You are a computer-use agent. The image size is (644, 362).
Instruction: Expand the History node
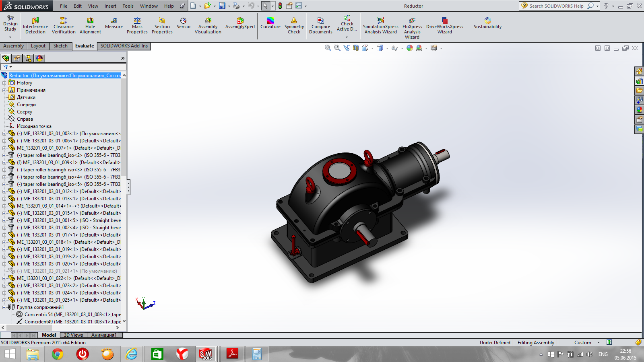(x=4, y=83)
